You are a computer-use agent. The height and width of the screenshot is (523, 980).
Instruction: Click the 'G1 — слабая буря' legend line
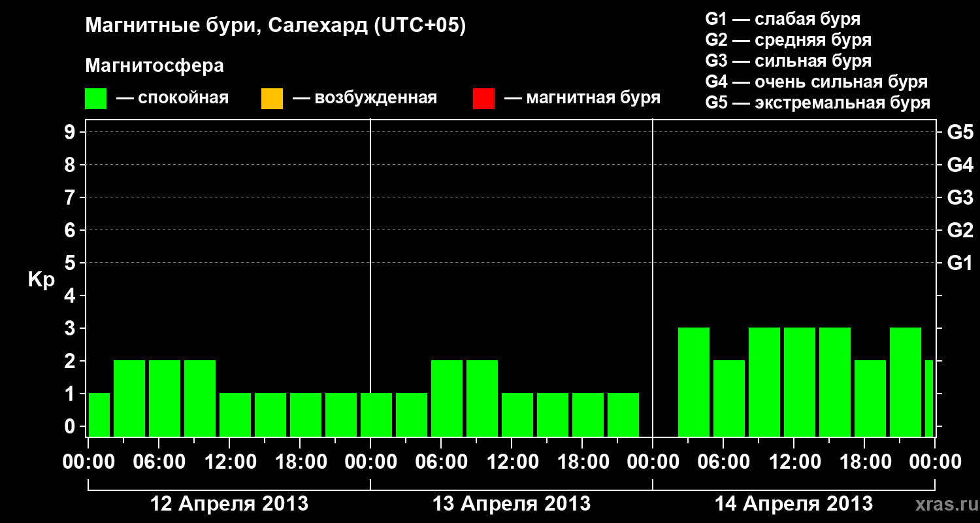click(783, 19)
